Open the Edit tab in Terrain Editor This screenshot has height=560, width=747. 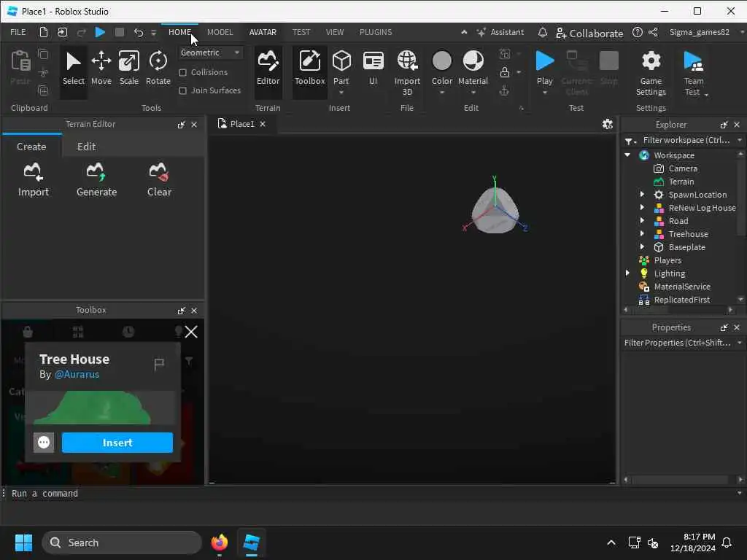[86, 147]
